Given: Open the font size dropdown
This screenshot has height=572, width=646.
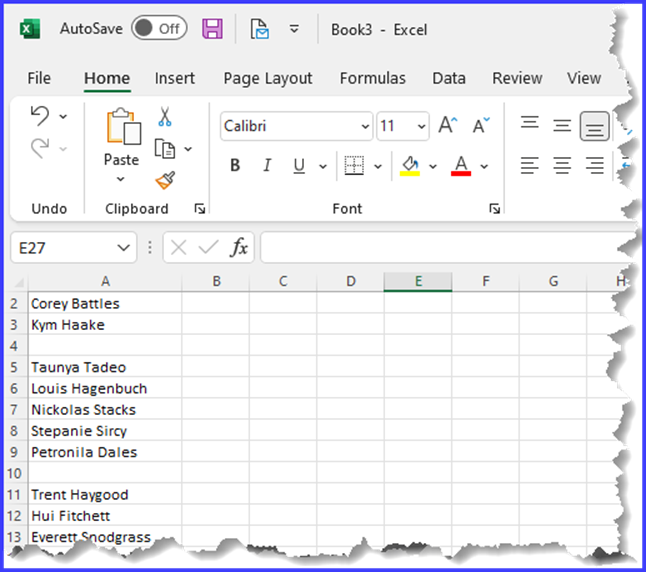Looking at the screenshot, I should (x=421, y=127).
